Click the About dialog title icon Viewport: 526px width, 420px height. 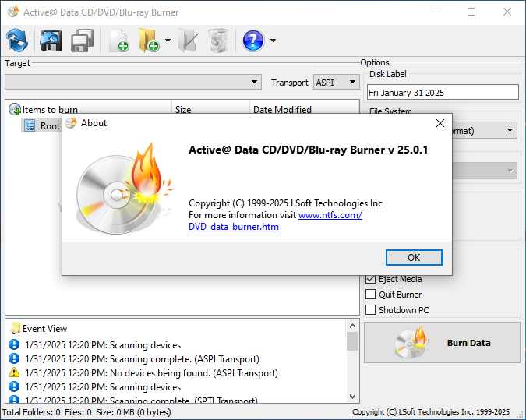pyautogui.click(x=71, y=123)
